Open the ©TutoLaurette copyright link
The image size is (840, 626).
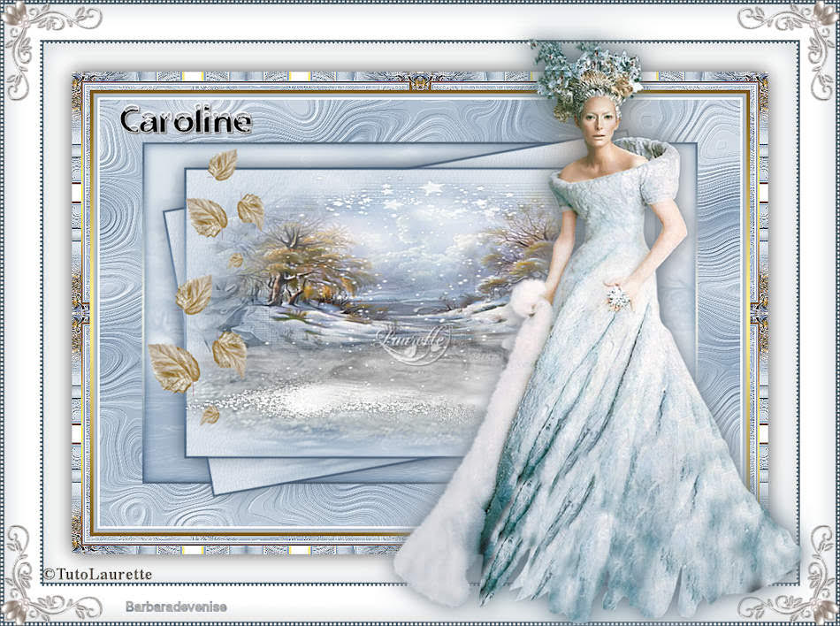coord(98,575)
